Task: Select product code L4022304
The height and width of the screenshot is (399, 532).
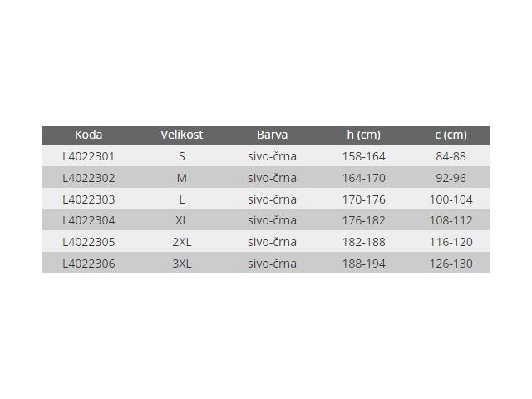Action: [89, 221]
